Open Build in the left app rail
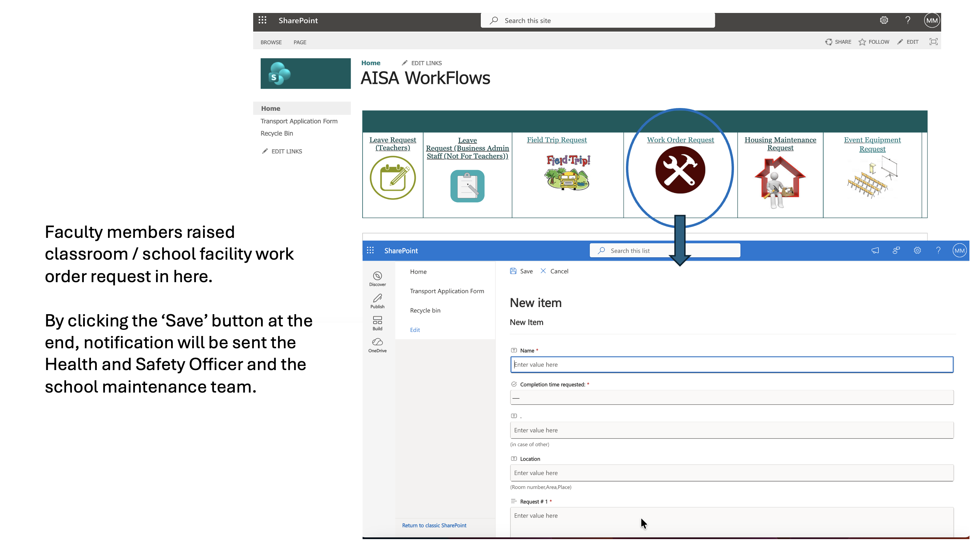980x550 pixels. coord(378,323)
